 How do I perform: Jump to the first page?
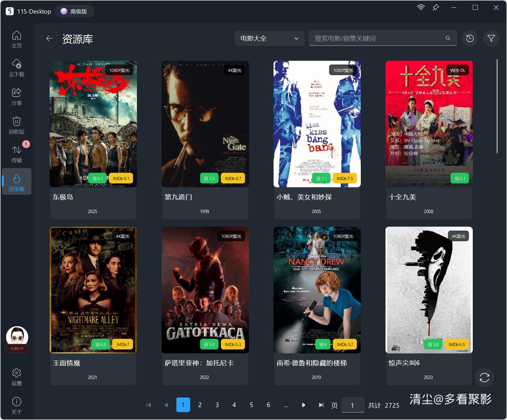149,405
